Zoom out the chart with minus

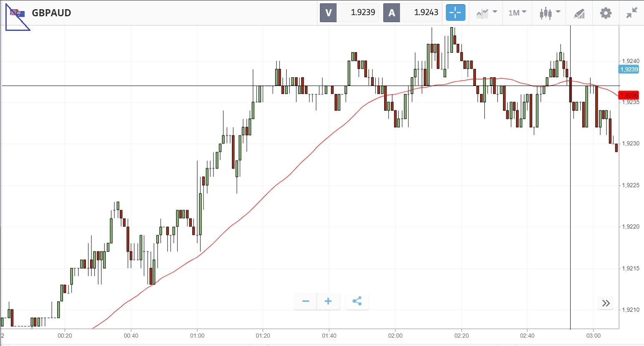click(x=306, y=301)
